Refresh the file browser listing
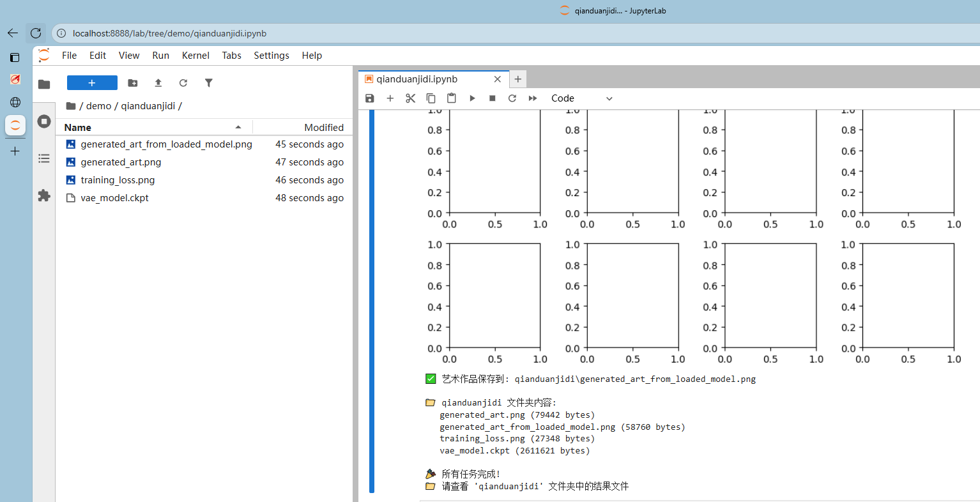 click(183, 83)
